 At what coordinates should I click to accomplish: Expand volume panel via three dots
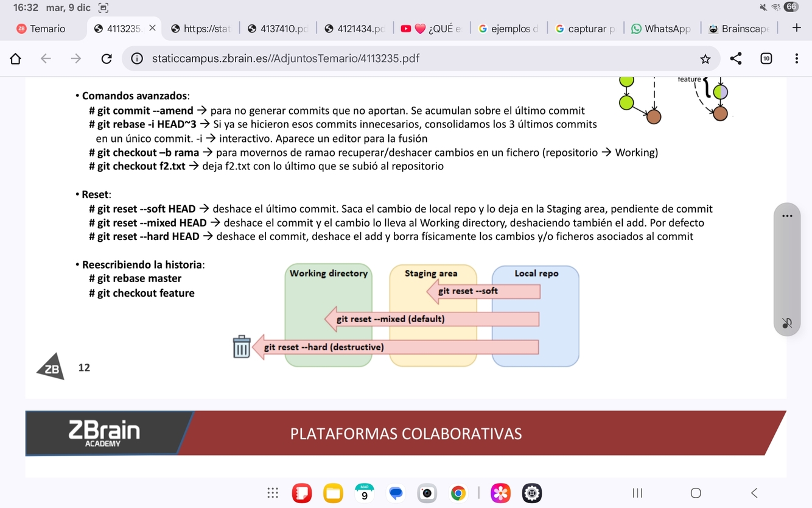(x=787, y=216)
